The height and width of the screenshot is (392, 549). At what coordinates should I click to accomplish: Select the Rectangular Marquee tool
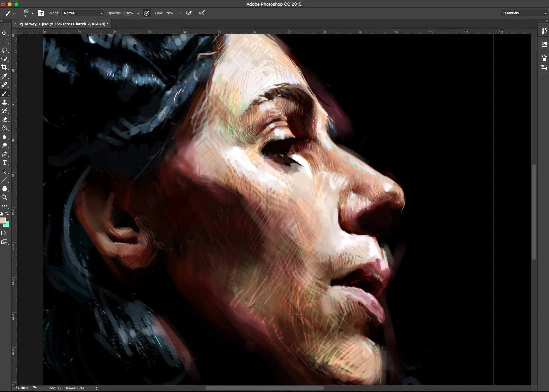4,41
